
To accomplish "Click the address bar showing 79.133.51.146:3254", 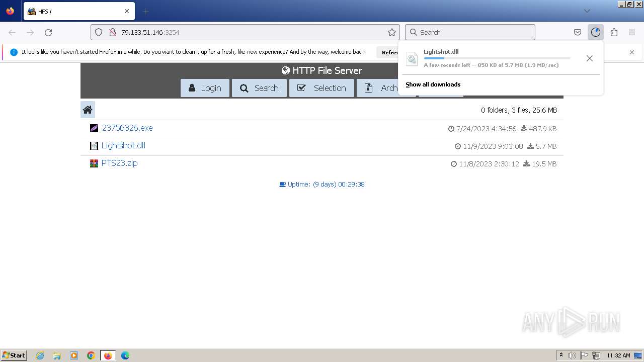I will tap(245, 32).
